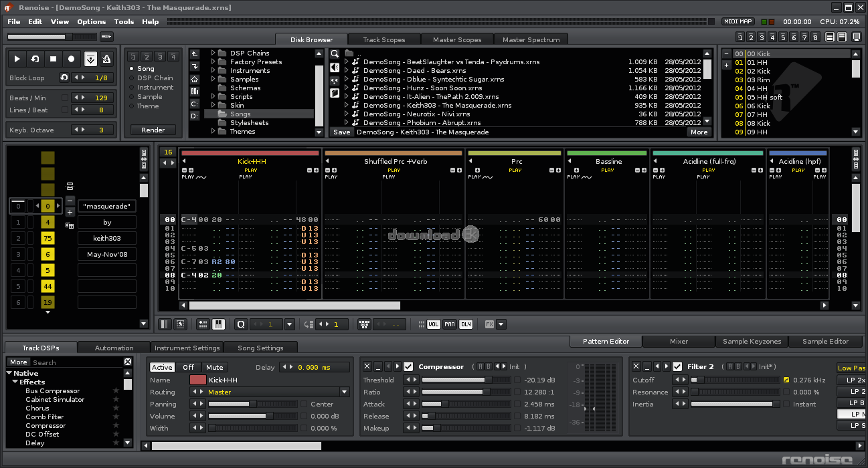Screen dimensions: 868x468
Task: Open the Tools menu
Action: click(124, 21)
